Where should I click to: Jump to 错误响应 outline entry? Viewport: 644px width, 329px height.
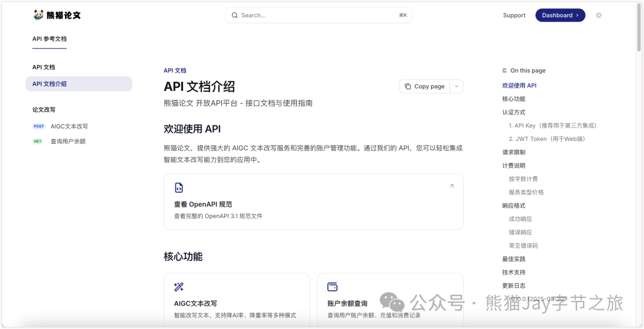pos(521,232)
